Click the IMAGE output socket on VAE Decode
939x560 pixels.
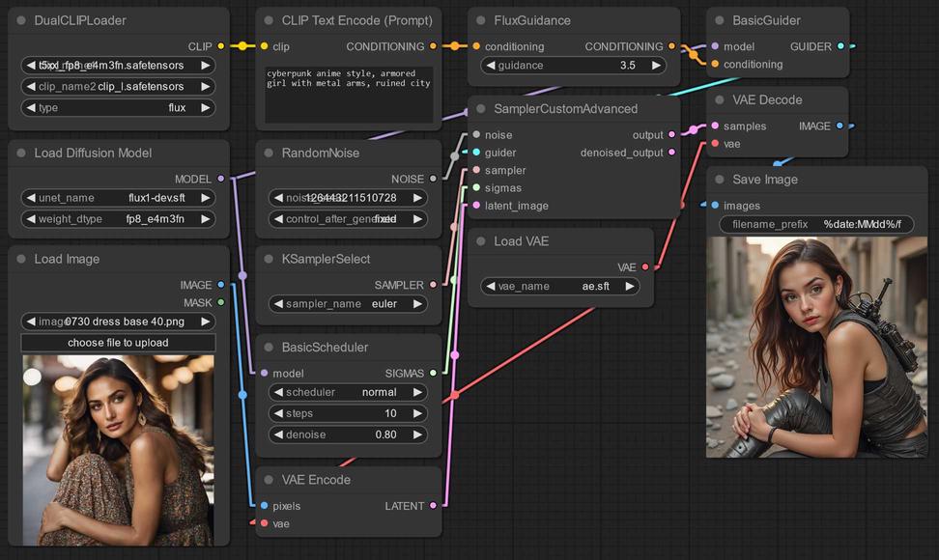point(839,126)
